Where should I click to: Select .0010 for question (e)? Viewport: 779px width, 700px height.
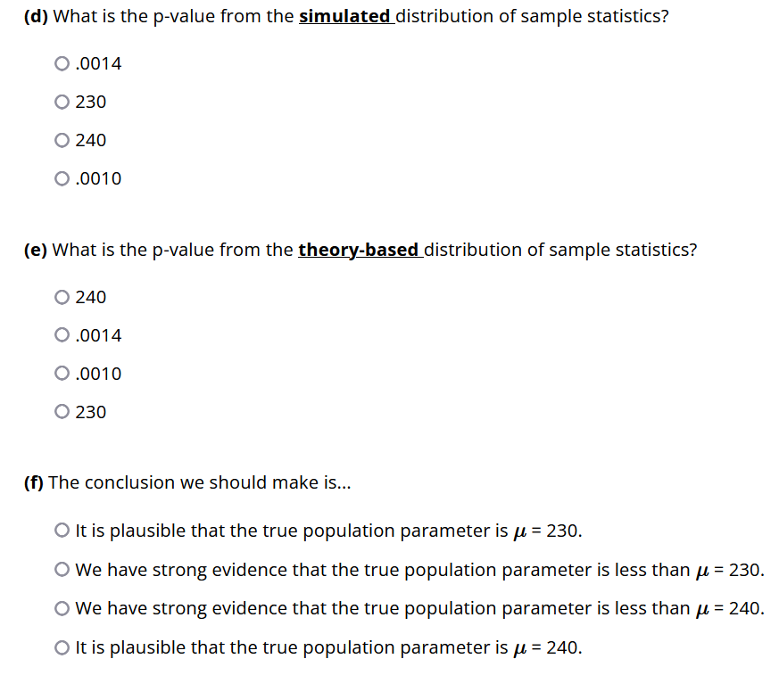click(61, 373)
